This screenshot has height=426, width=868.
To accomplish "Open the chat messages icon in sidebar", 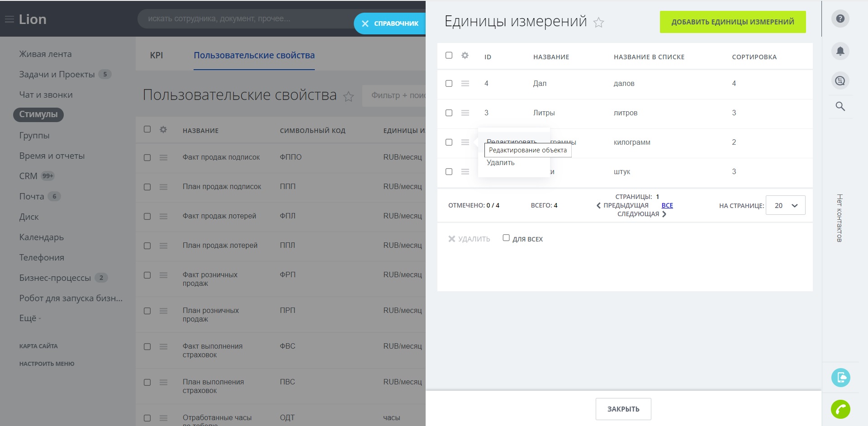I will [840, 81].
